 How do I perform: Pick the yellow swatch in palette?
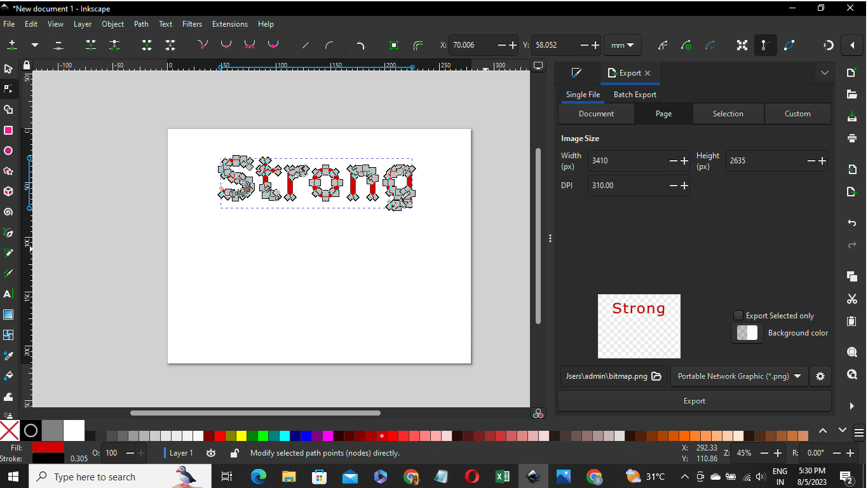(x=241, y=436)
